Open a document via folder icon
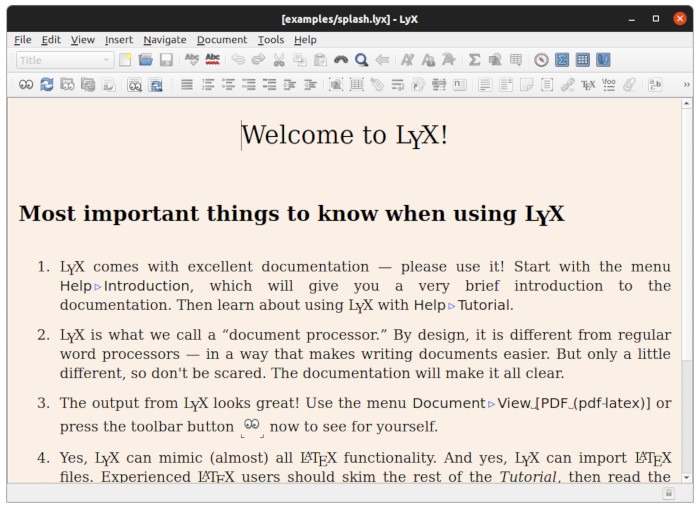Image resolution: width=700 pixels, height=509 pixels. point(146,60)
